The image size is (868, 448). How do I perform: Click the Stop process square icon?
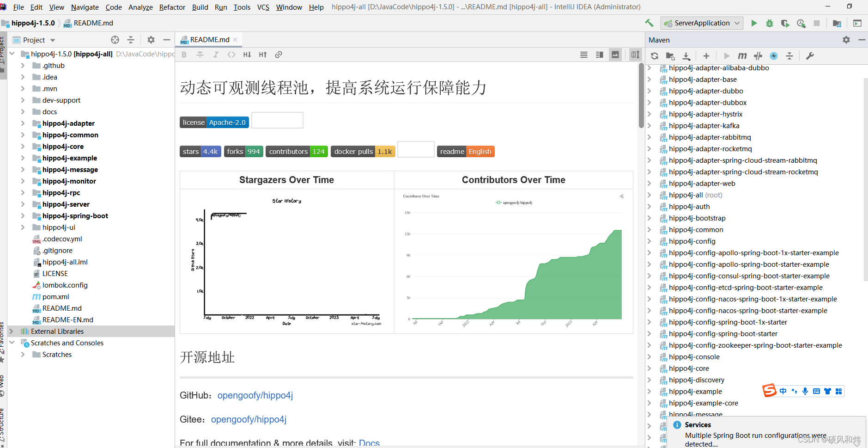click(x=817, y=23)
